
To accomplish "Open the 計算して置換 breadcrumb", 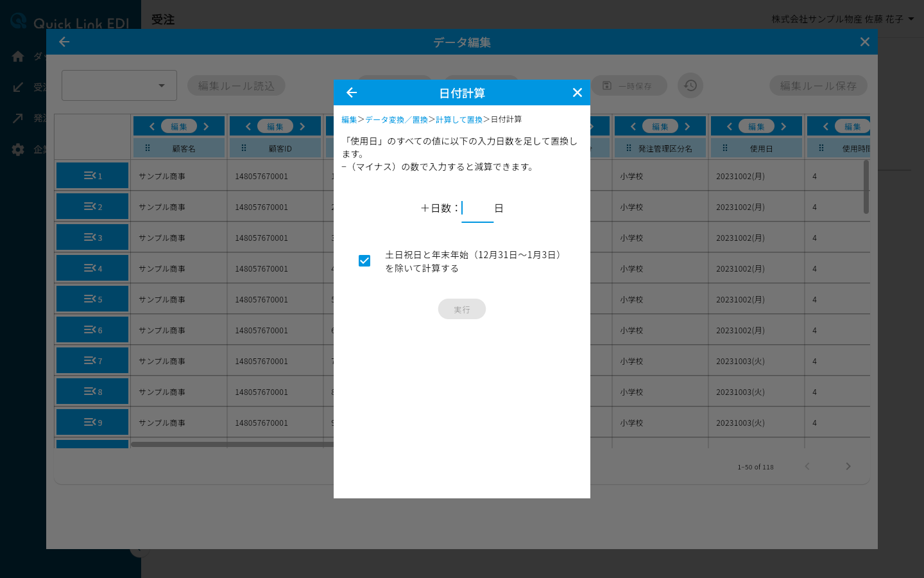I will click(459, 120).
